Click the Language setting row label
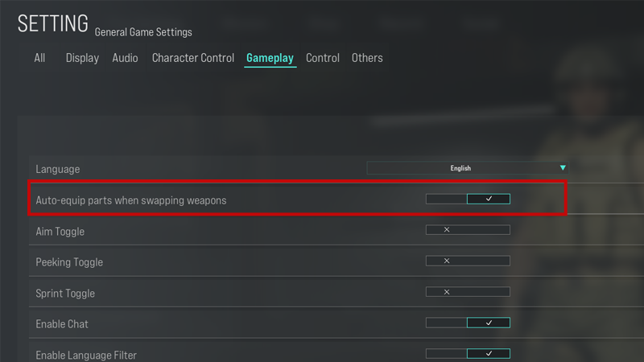The width and height of the screenshot is (644, 362). (57, 169)
